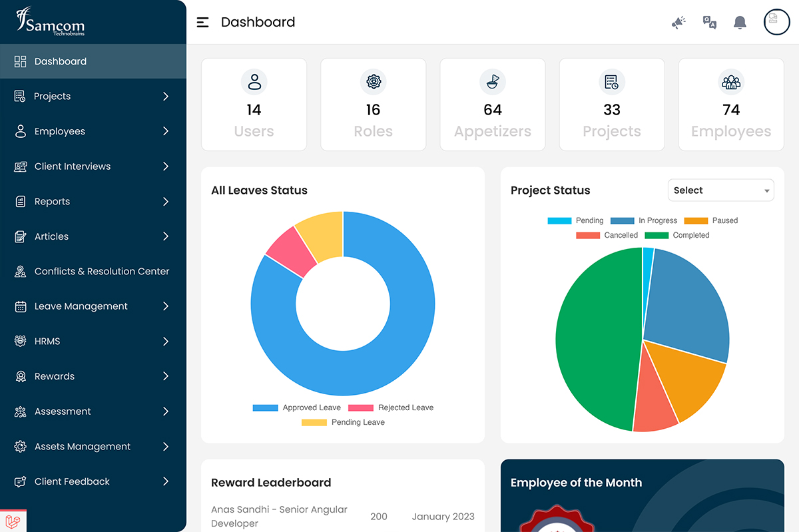
Task: Click the Roles card badge icon
Action: [x=373, y=82]
